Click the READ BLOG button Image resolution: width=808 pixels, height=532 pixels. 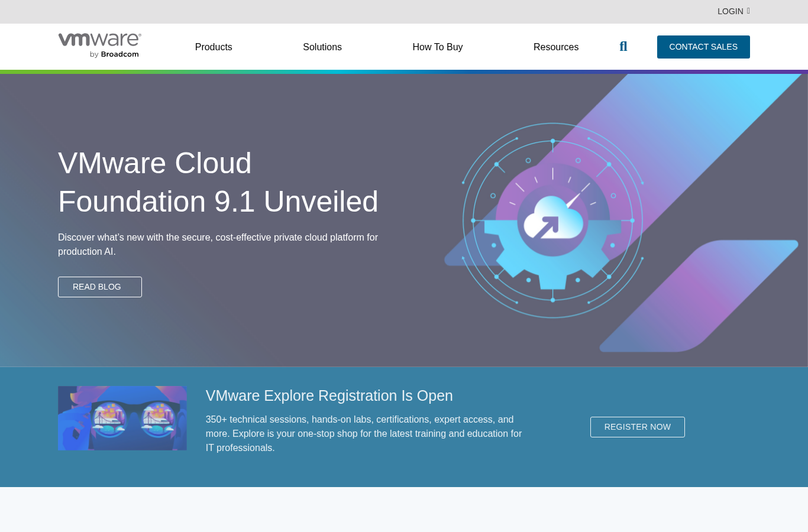(x=100, y=287)
